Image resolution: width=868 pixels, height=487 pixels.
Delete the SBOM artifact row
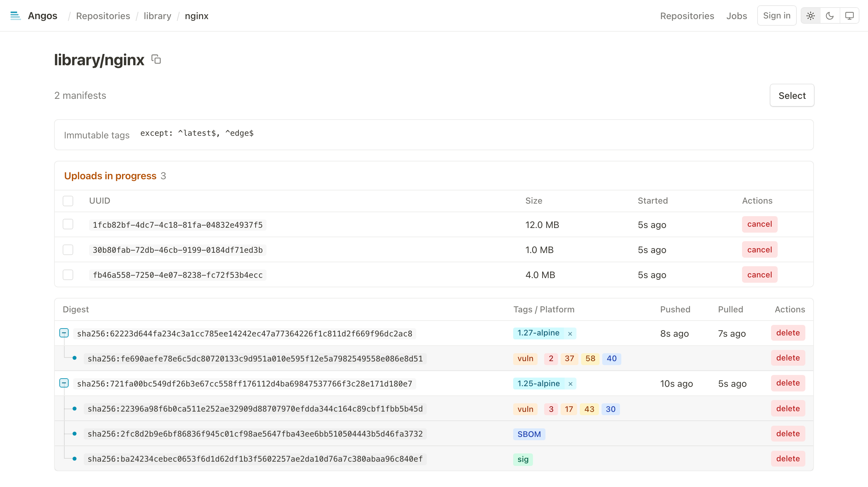pos(788,434)
